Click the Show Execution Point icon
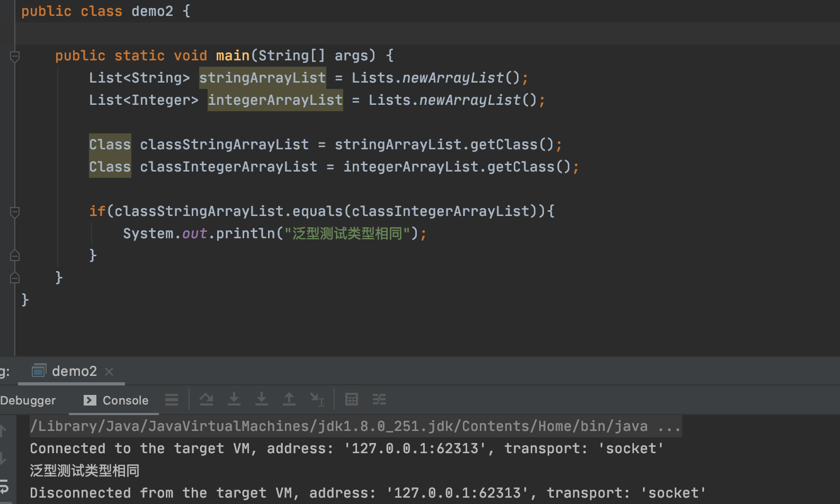 click(x=172, y=400)
